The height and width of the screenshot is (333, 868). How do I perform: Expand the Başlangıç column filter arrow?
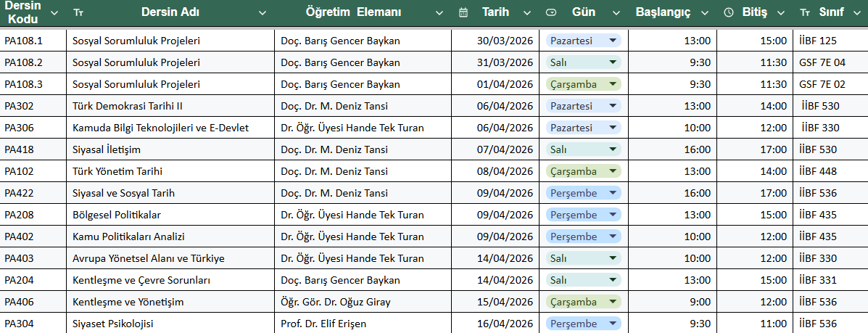(706, 12)
